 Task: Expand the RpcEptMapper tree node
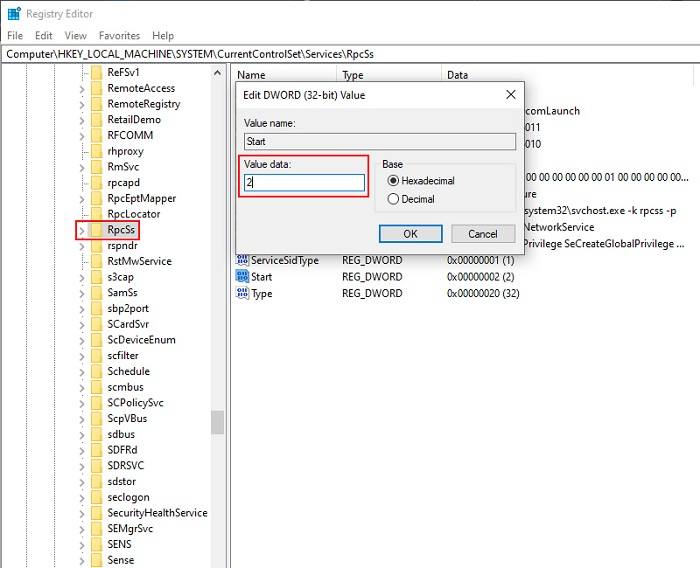click(82, 199)
